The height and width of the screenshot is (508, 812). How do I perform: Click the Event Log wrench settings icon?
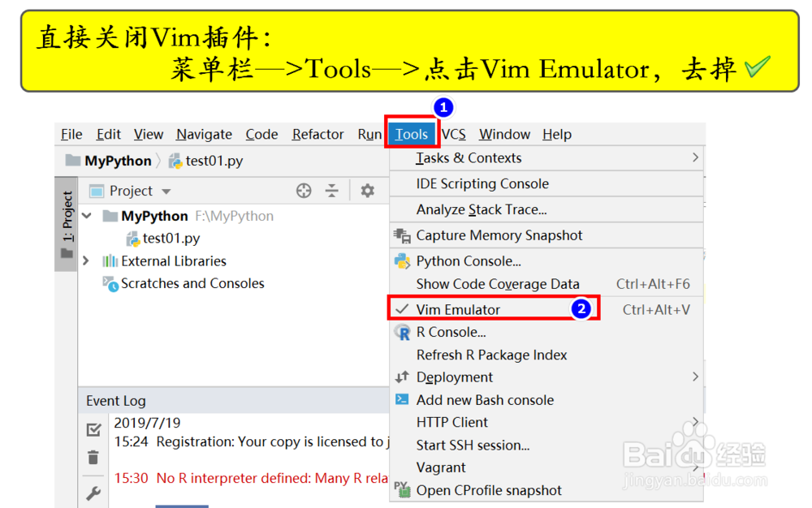click(93, 493)
